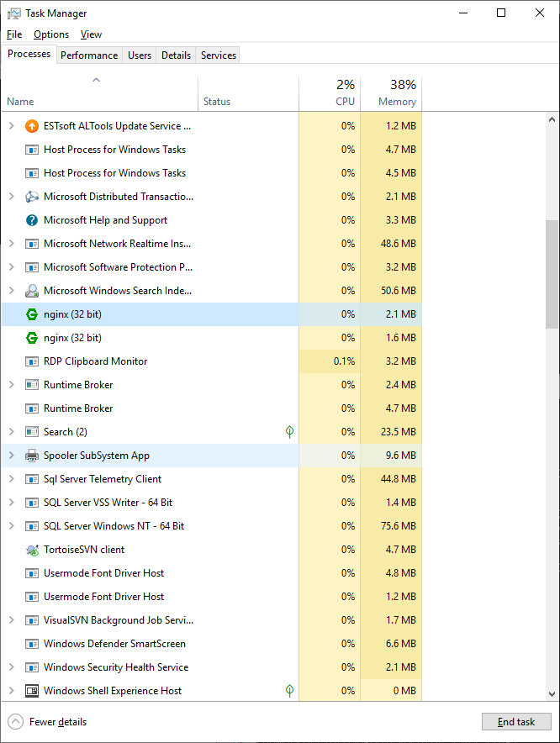Sort by the Status column header

coord(248,94)
